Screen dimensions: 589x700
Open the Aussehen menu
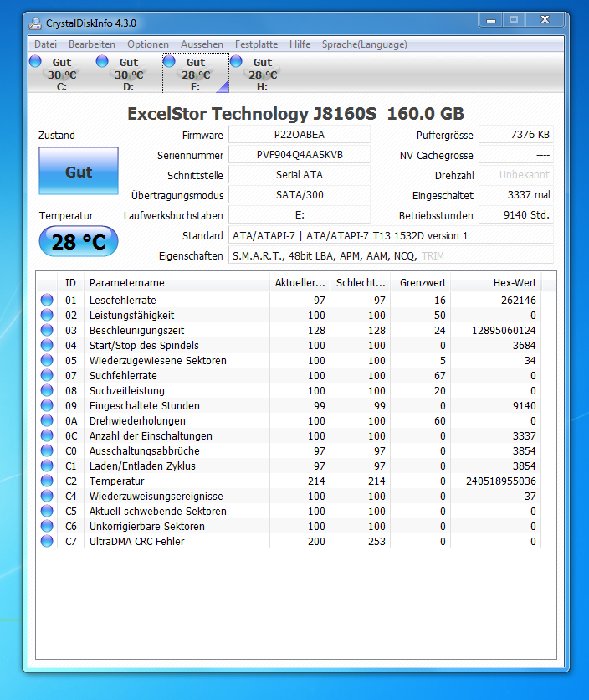point(202,44)
